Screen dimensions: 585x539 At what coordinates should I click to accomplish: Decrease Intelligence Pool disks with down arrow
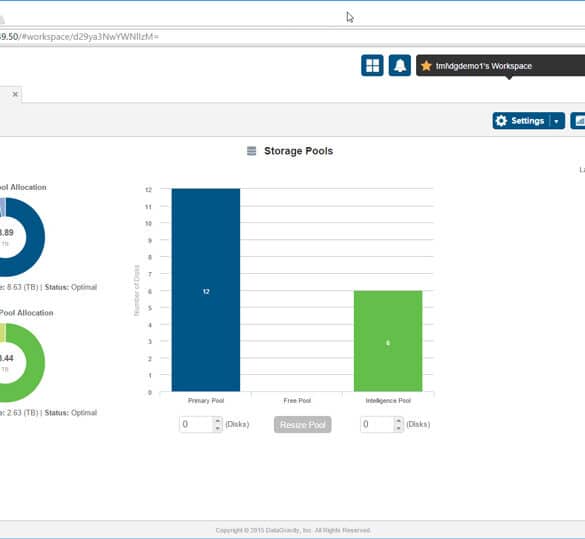point(398,428)
